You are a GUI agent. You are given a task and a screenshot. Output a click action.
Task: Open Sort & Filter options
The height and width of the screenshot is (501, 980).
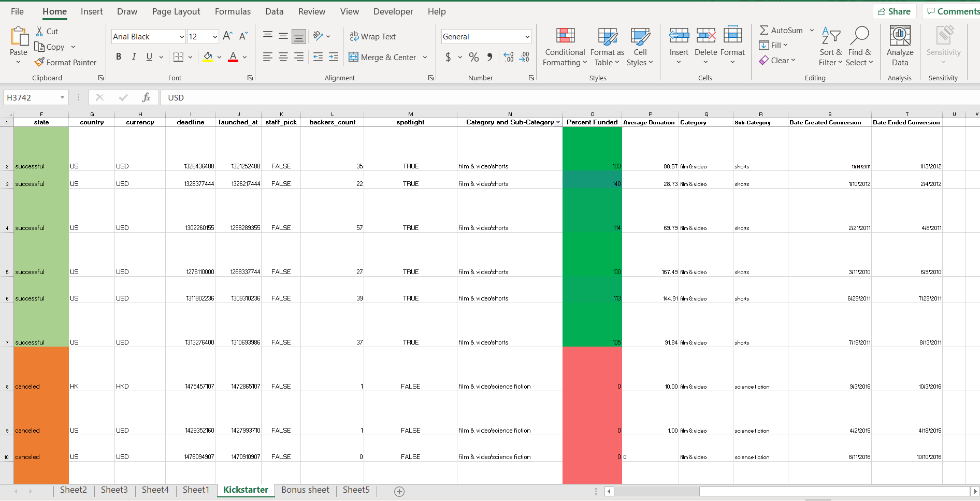[x=830, y=47]
